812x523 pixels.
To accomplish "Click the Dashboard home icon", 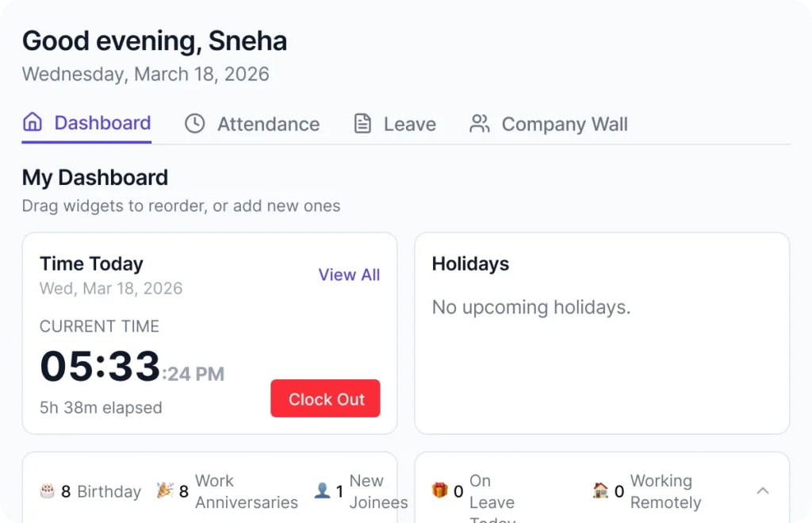I will (x=33, y=123).
